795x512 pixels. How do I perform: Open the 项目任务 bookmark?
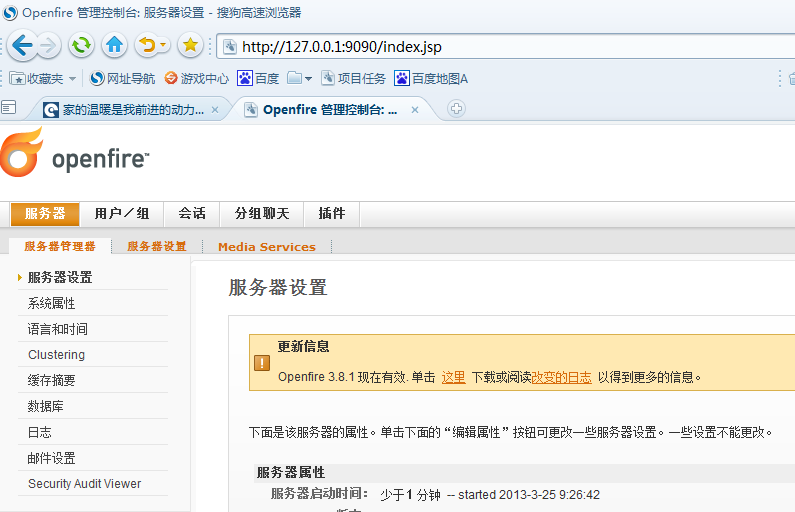353,79
